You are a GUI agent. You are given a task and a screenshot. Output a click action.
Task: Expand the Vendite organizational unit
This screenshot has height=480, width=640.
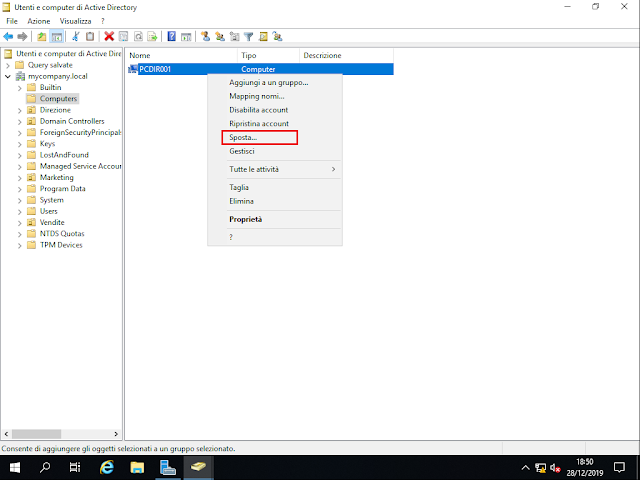(x=20, y=223)
